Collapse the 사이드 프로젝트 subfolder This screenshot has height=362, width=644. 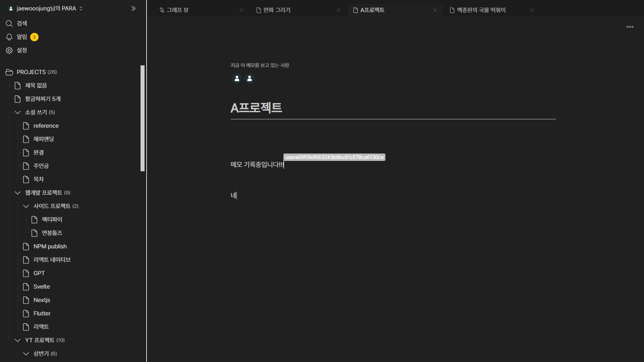(26, 206)
